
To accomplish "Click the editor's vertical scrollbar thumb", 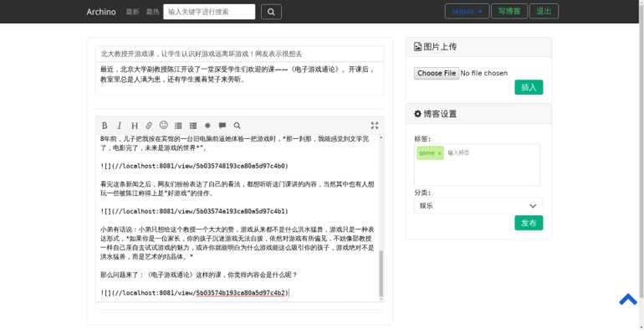I will tap(381, 274).
